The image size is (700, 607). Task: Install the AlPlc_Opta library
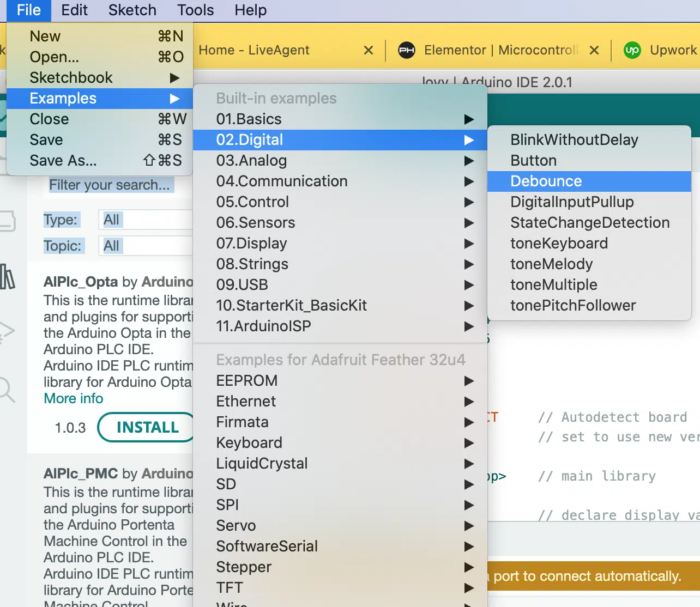(146, 427)
